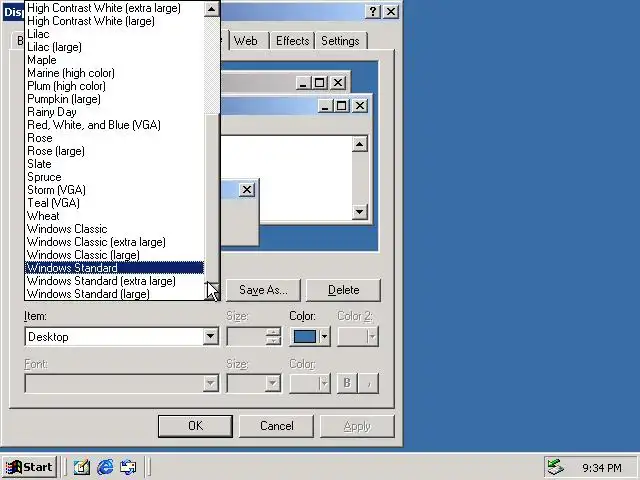Choose Windows Standard (large) scheme
The image size is (640, 480).
114,294
